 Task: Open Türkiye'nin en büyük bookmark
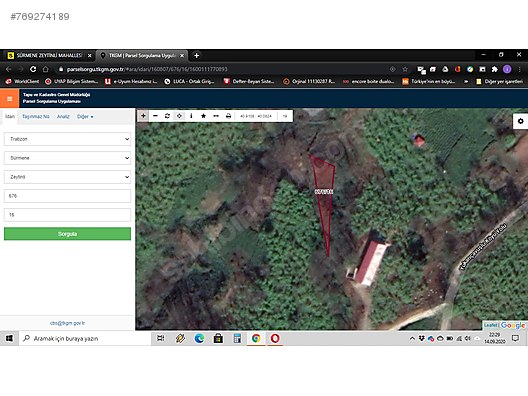point(429,81)
